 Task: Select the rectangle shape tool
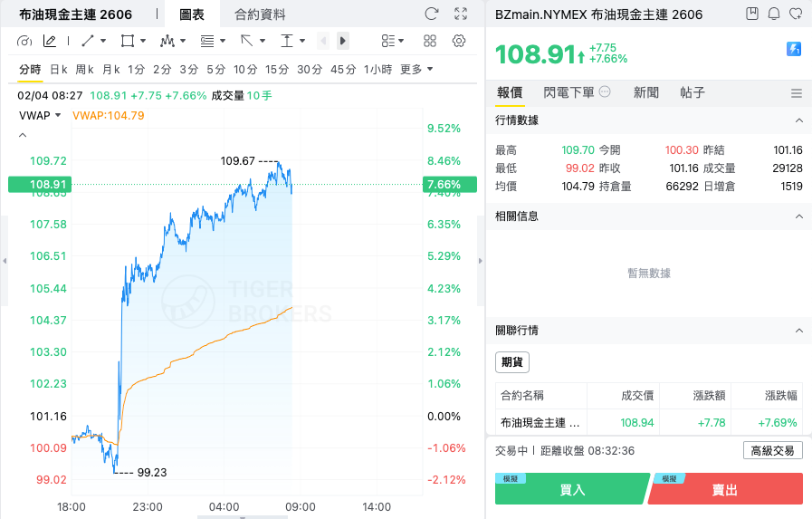pos(128,41)
